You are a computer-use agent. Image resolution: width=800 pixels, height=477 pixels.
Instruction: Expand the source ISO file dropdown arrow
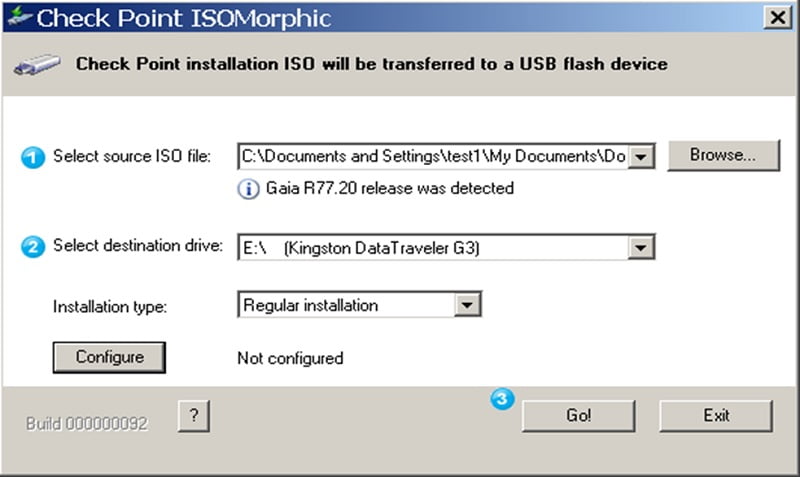(x=643, y=157)
